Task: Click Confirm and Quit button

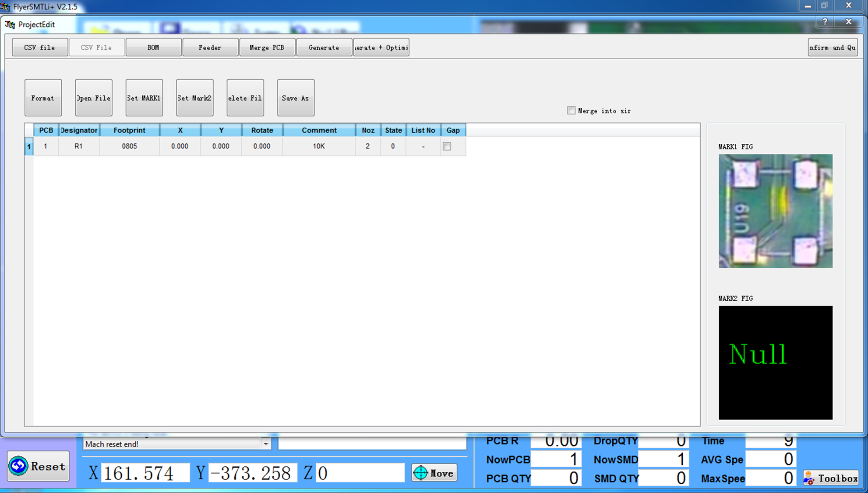Action: (833, 47)
